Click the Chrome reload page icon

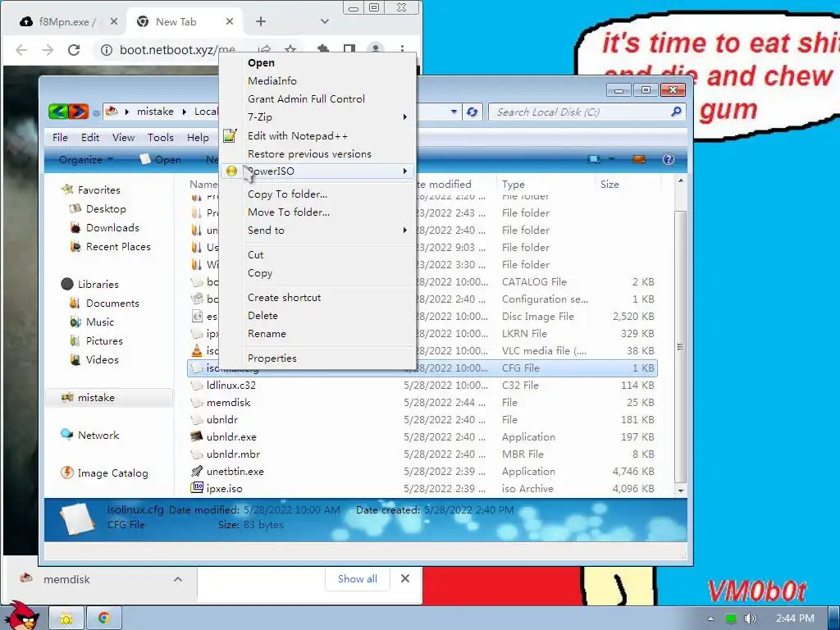(74, 50)
